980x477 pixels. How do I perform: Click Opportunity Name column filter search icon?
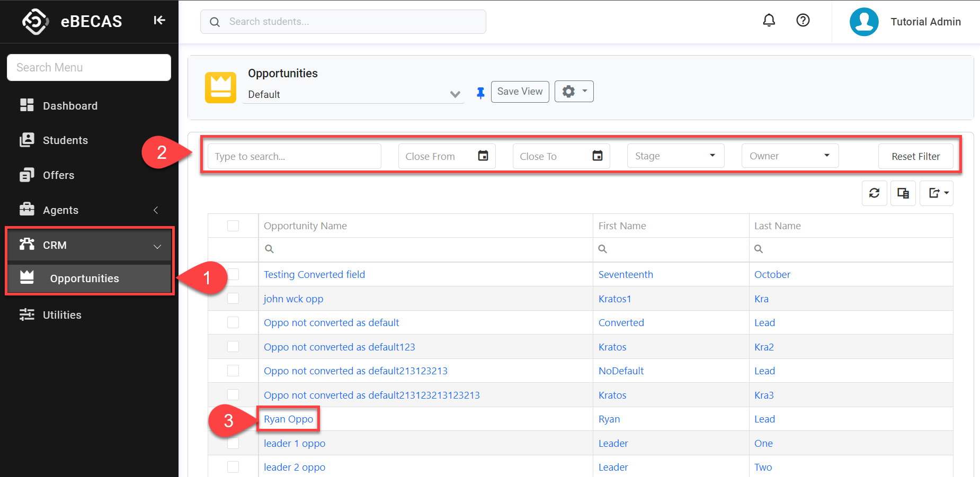(x=269, y=249)
